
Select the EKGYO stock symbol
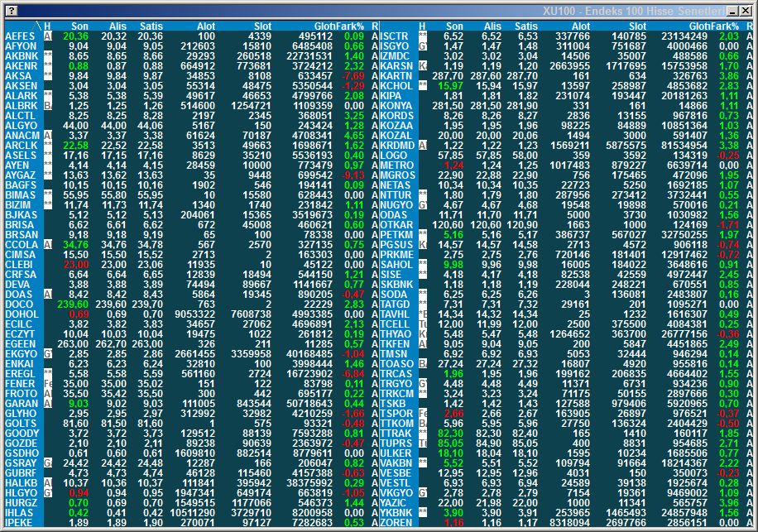21,353
